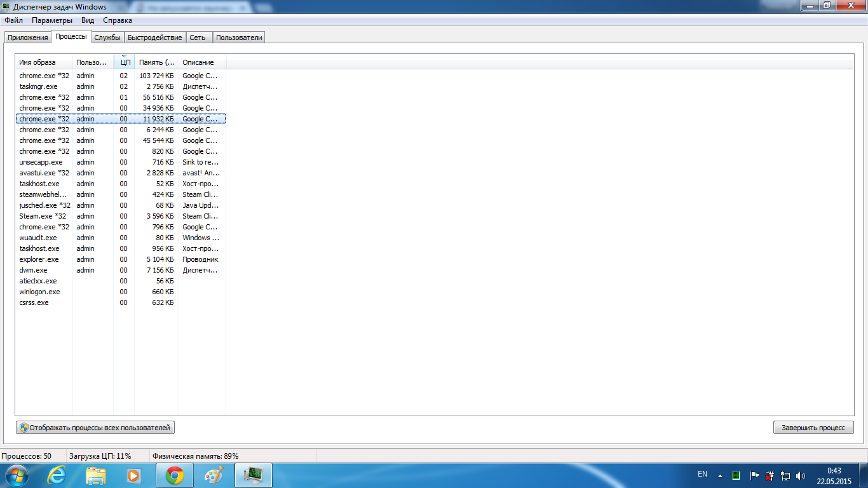Select the jusched.exe *32 process

[121, 205]
